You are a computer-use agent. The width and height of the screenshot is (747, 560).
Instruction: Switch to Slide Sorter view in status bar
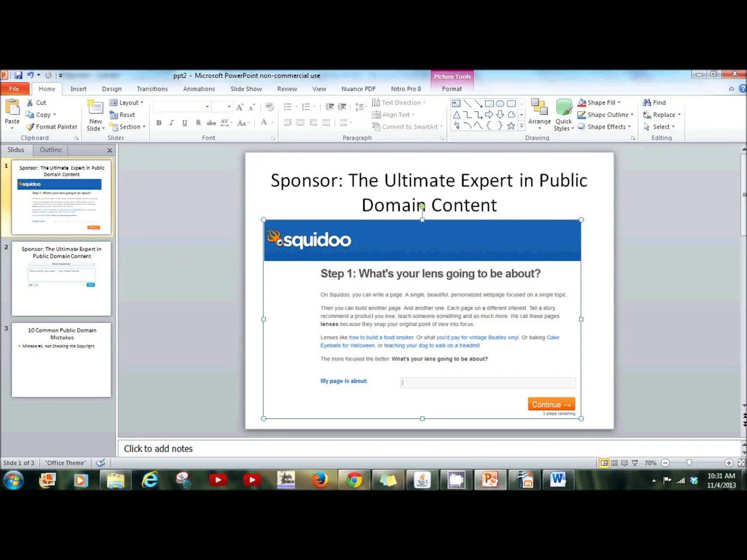[615, 463]
